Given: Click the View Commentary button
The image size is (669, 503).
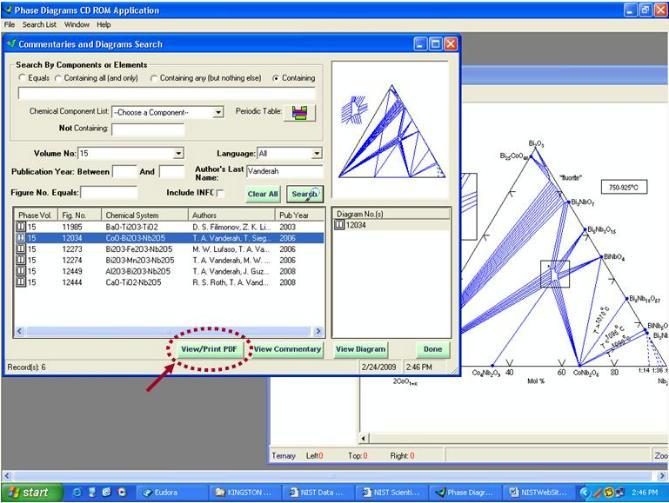Looking at the screenshot, I should click(x=288, y=349).
